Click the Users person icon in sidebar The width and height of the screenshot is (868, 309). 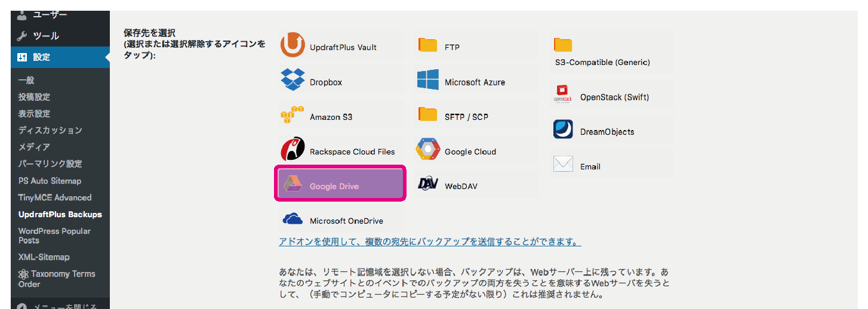(x=22, y=15)
